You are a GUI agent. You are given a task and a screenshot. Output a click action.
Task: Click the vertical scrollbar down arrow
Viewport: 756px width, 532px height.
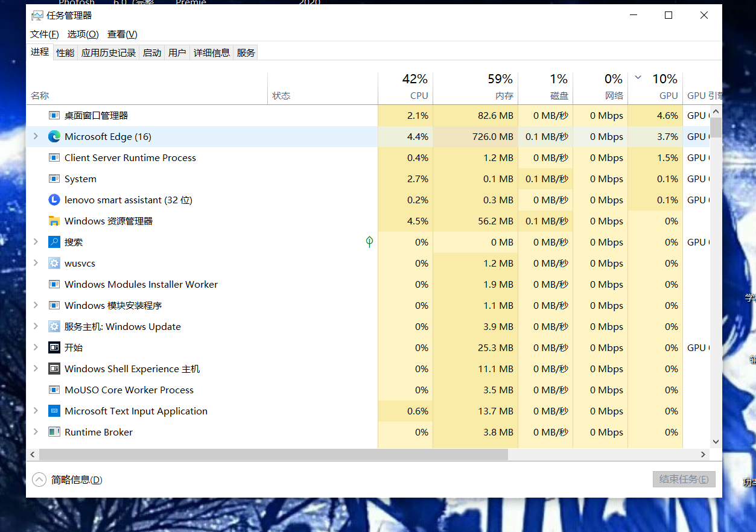tap(716, 442)
